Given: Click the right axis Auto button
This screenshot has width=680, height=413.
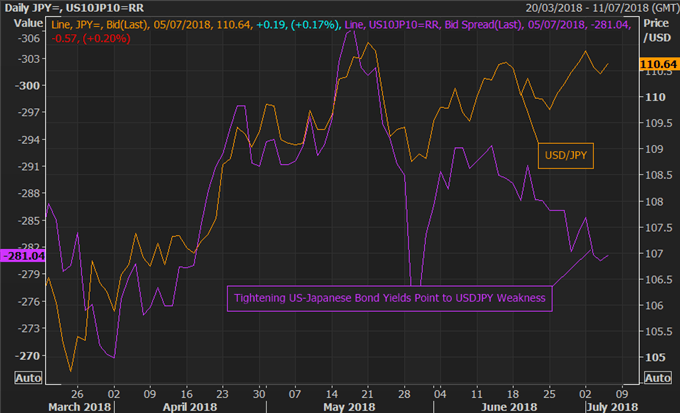Looking at the screenshot, I should [x=657, y=378].
